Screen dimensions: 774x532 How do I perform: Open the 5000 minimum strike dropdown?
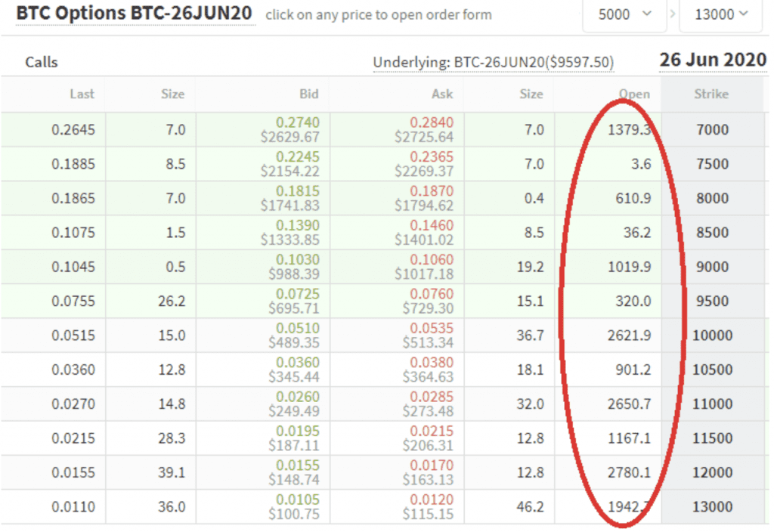pos(624,14)
